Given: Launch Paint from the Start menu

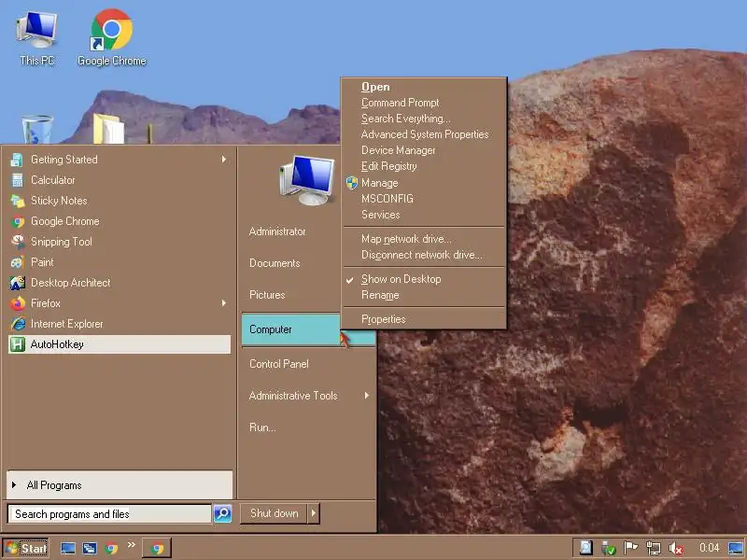Looking at the screenshot, I should (120, 262).
